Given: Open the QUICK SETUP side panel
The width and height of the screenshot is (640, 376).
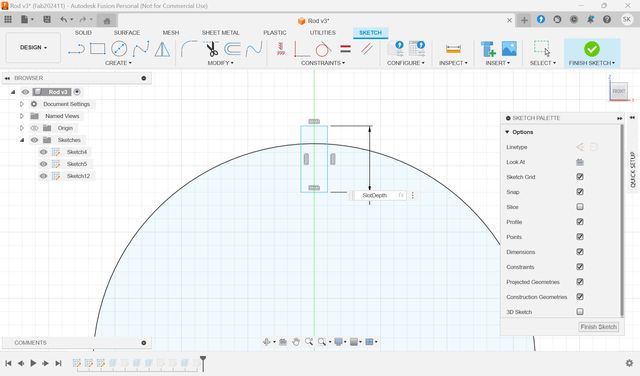Looking at the screenshot, I should pyautogui.click(x=633, y=169).
